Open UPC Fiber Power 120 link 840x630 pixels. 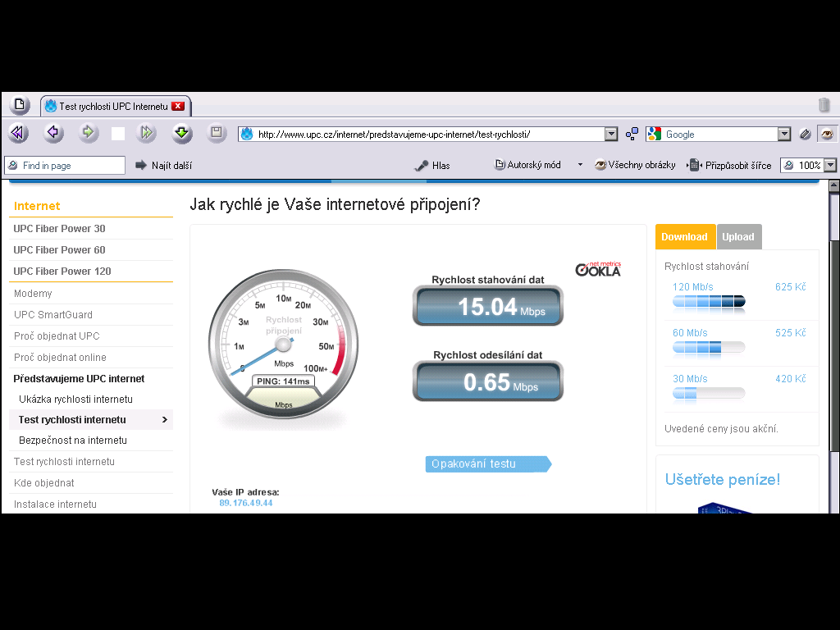click(62, 272)
